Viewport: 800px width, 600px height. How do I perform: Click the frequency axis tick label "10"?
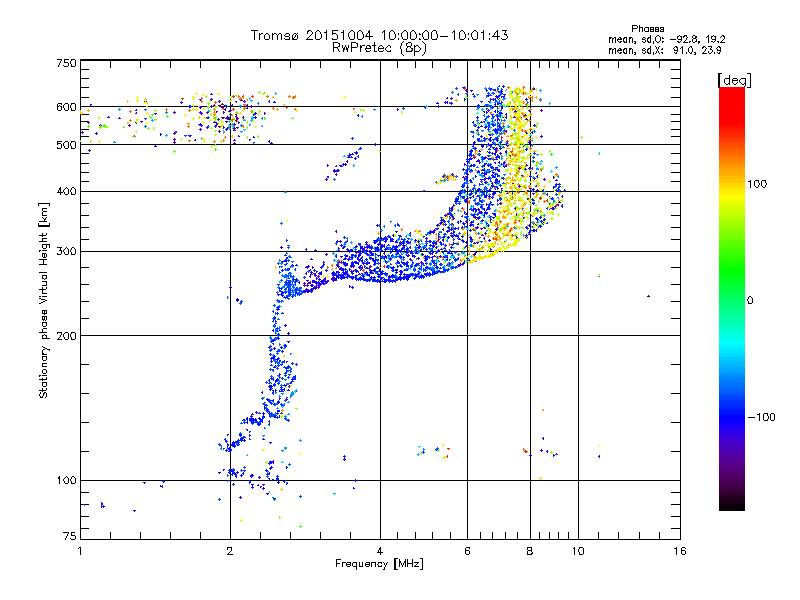[578, 551]
